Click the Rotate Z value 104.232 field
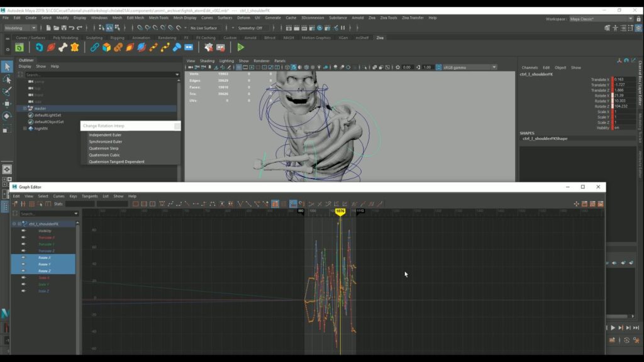644x362 pixels. (x=625, y=106)
